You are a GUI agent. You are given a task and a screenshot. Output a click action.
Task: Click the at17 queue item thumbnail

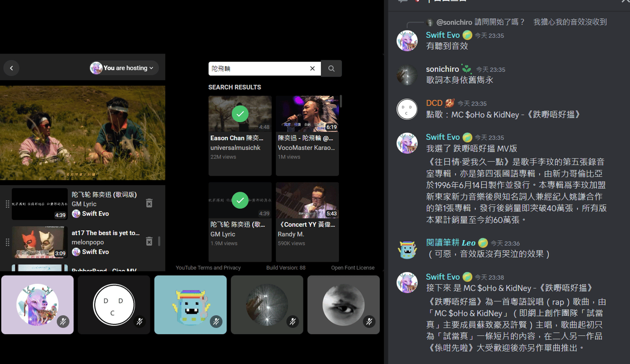40,242
